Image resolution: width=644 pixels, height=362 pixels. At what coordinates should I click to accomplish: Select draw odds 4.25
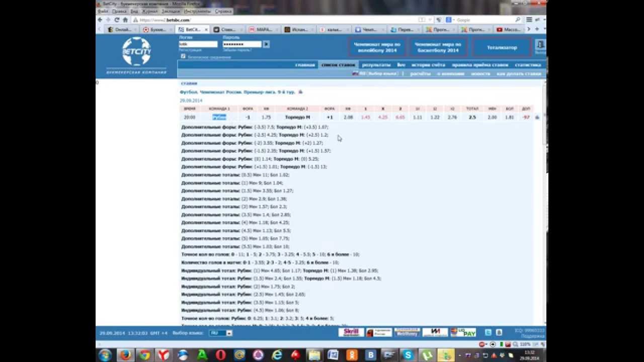pyautogui.click(x=383, y=117)
